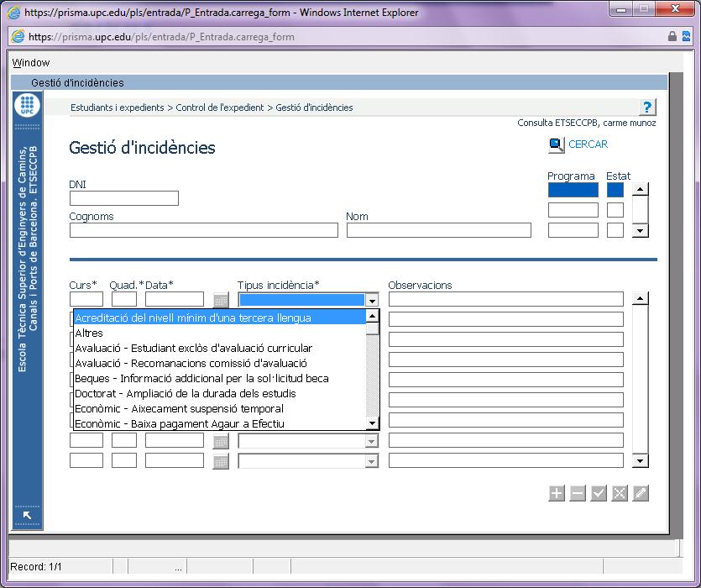
Task: Collapse the open Tipus incidència dropdown arrow
Action: pyautogui.click(x=372, y=300)
